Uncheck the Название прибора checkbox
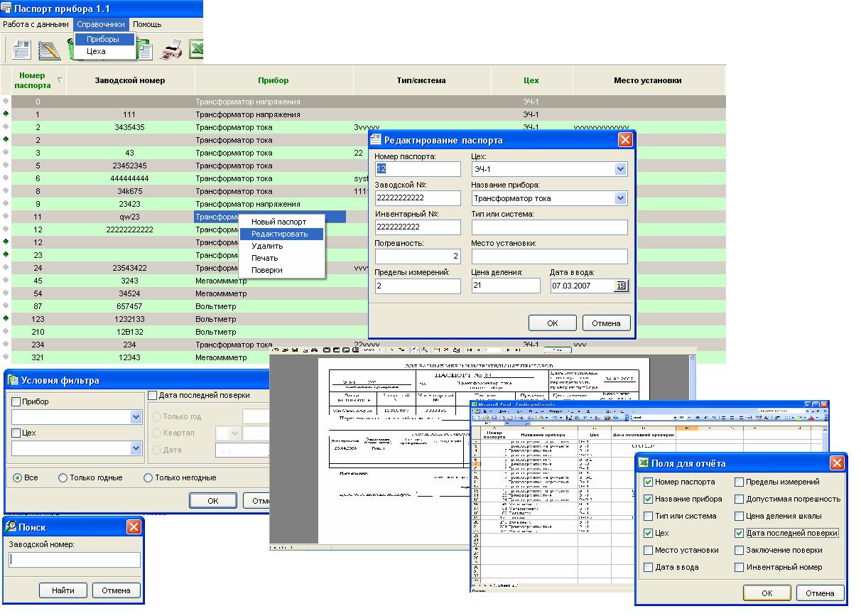 pyautogui.click(x=648, y=499)
